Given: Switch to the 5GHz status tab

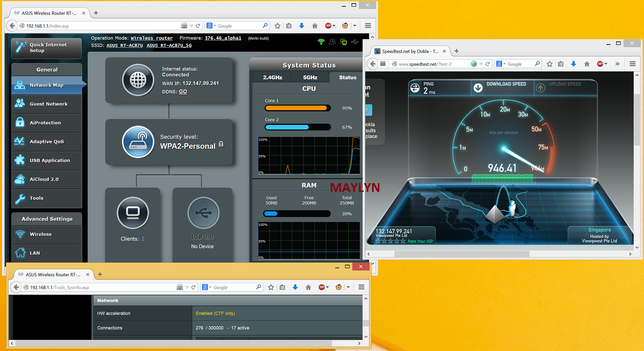Looking at the screenshot, I should coord(310,78).
